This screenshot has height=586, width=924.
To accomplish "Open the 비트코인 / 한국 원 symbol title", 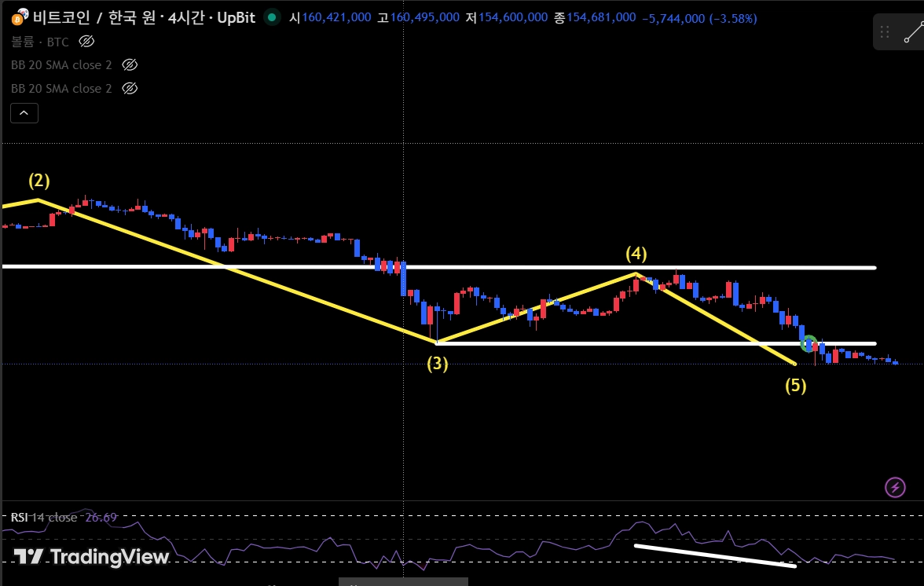I will pyautogui.click(x=144, y=17).
